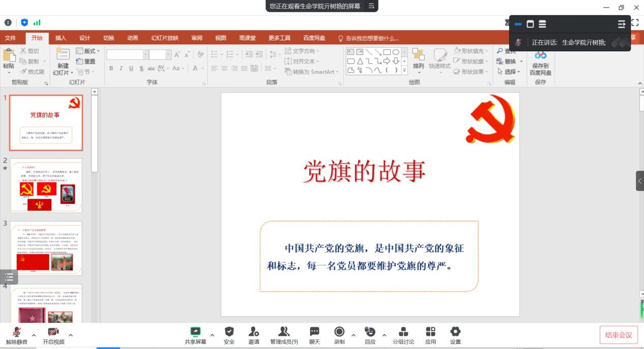Switch floating speaker panel to stacked view
The height and width of the screenshot is (349, 644).
pyautogui.click(x=542, y=24)
